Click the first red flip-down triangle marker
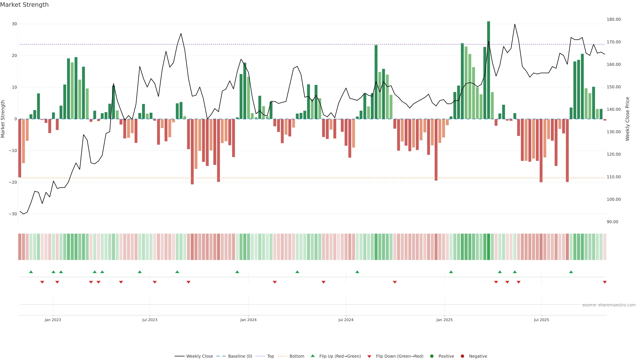 (x=42, y=282)
